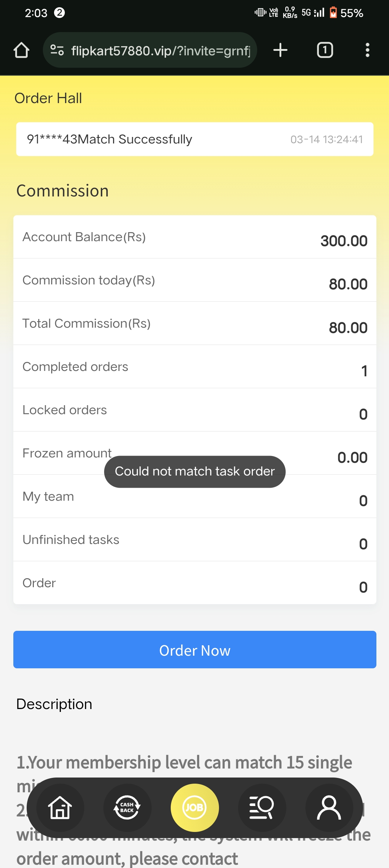389x868 pixels.
Task: Tap the Match Successfully notification banner
Action: [194, 139]
